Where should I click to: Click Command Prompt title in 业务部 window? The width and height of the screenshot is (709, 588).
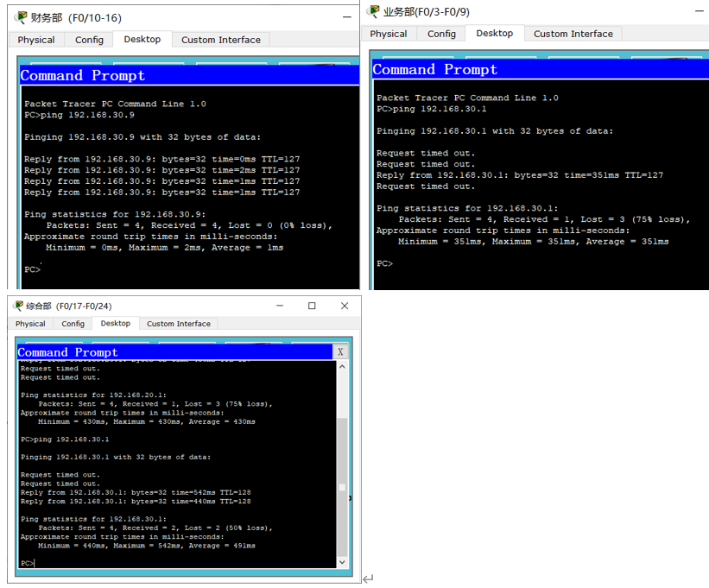pos(435,70)
